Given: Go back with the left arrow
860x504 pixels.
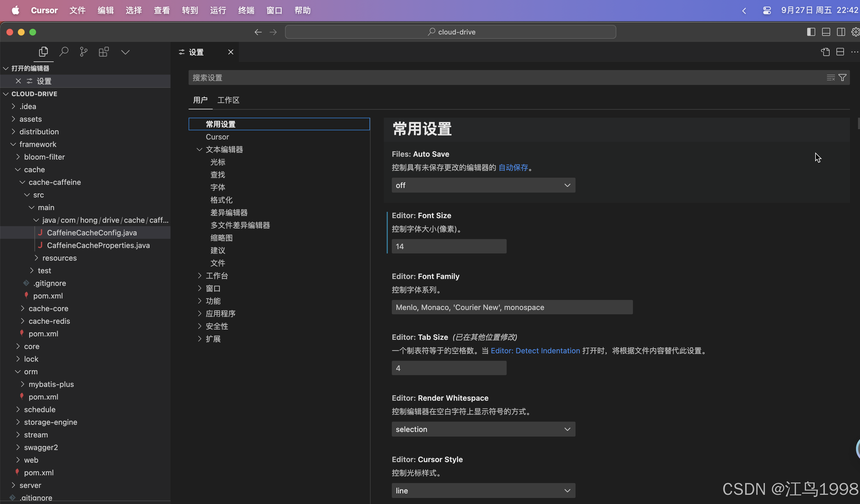Looking at the screenshot, I should [x=258, y=32].
